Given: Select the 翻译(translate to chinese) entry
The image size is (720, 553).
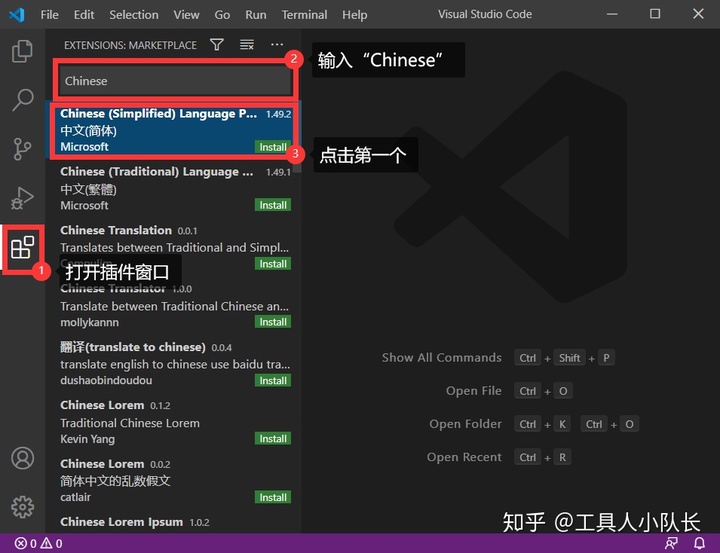Looking at the screenshot, I should 174,364.
